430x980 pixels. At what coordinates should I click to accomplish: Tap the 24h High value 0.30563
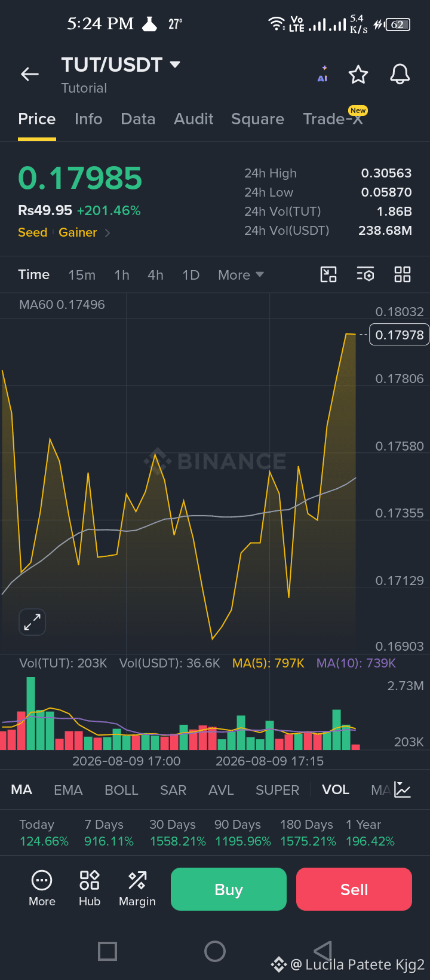[386, 173]
